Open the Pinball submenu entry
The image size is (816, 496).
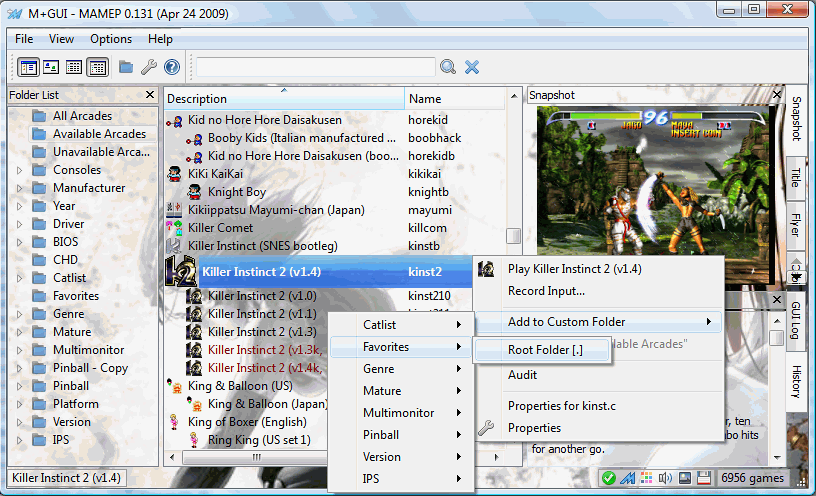click(401, 435)
